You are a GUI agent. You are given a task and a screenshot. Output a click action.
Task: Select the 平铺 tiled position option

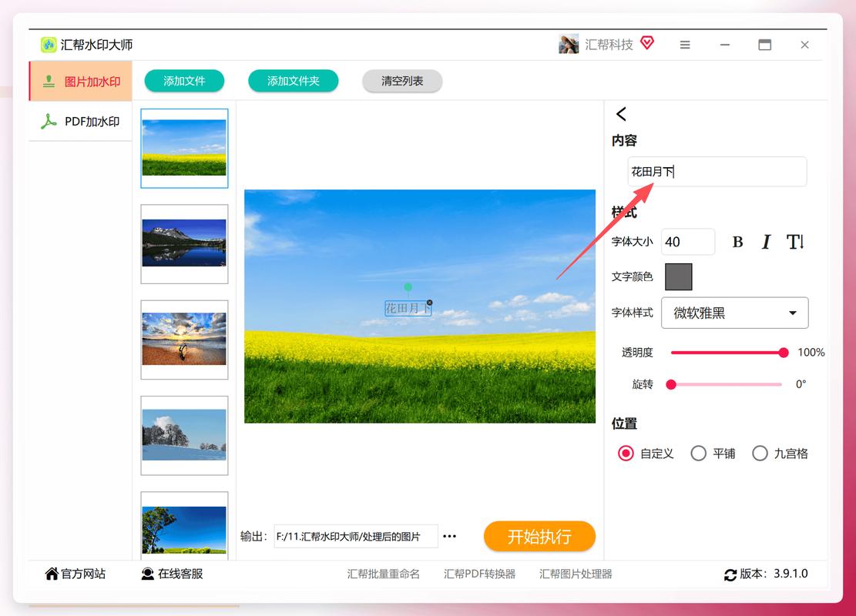point(698,454)
